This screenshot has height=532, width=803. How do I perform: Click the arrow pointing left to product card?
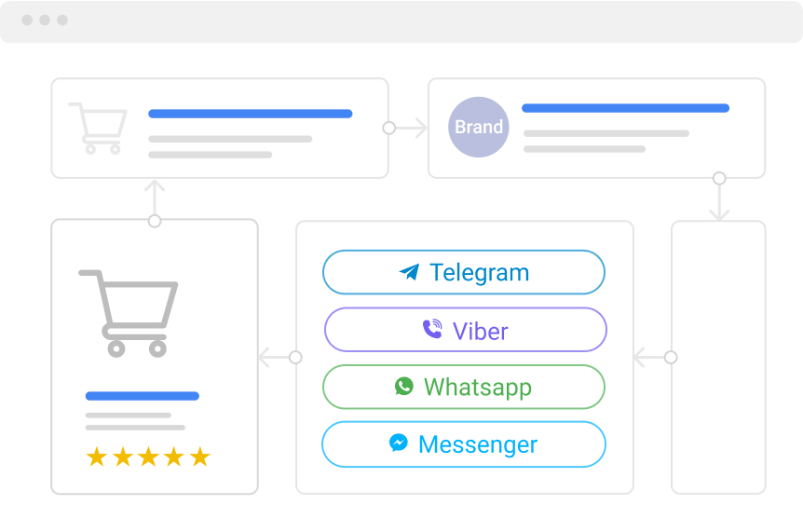[x=276, y=357]
